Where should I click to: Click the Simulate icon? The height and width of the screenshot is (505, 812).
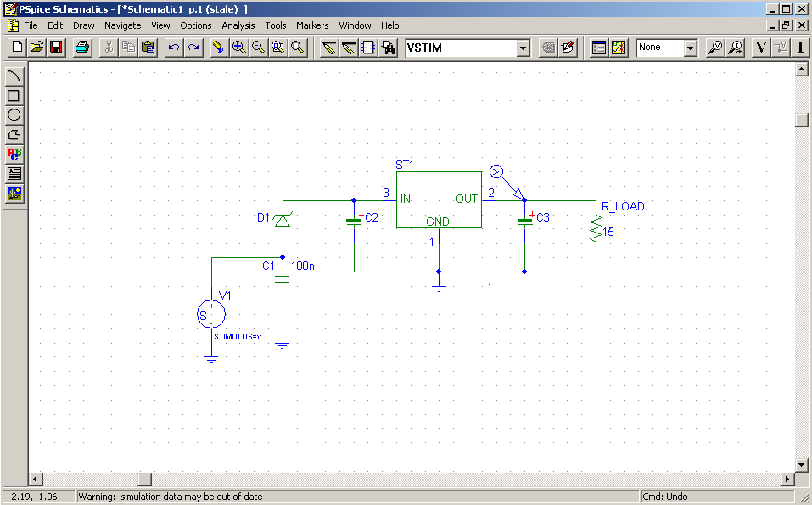click(619, 48)
